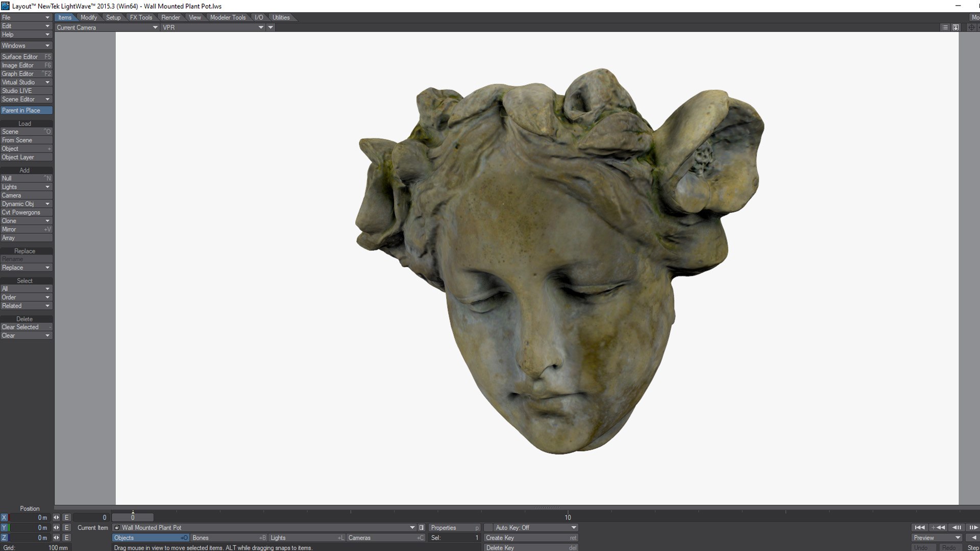Open the item picker icon beside Current Item

tap(421, 528)
